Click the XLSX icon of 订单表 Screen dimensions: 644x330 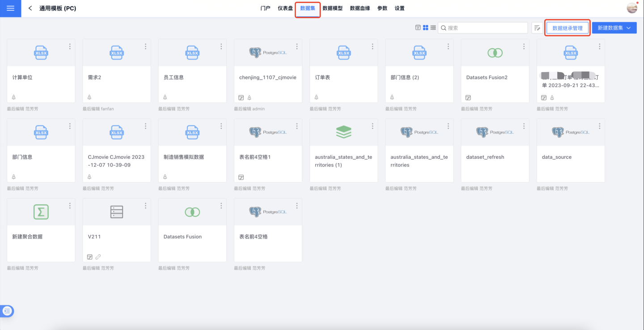pyautogui.click(x=343, y=53)
